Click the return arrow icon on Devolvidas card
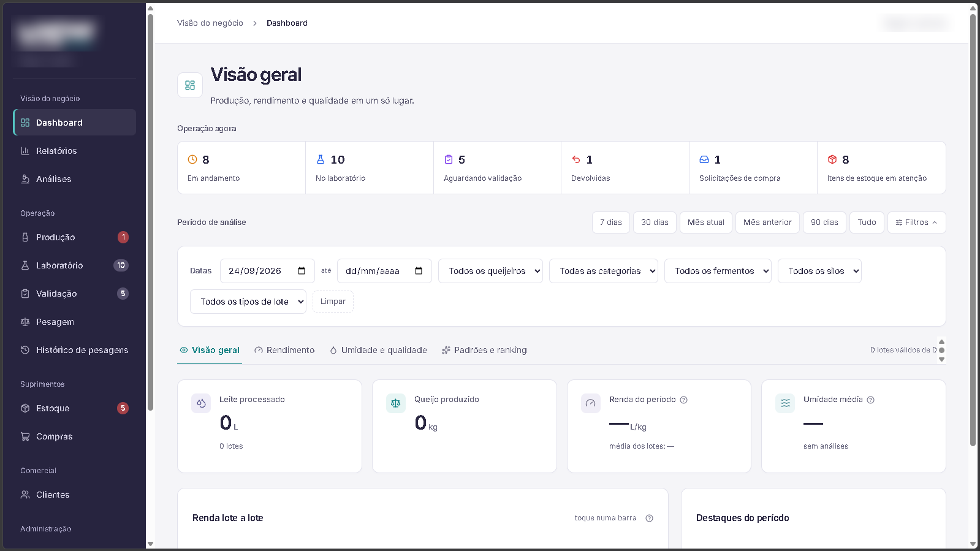The width and height of the screenshot is (980, 551). [x=576, y=159]
